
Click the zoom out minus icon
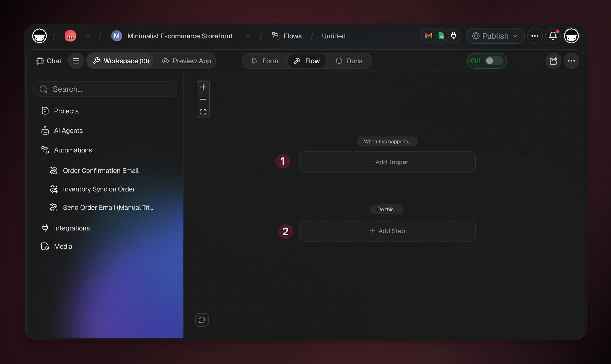203,99
